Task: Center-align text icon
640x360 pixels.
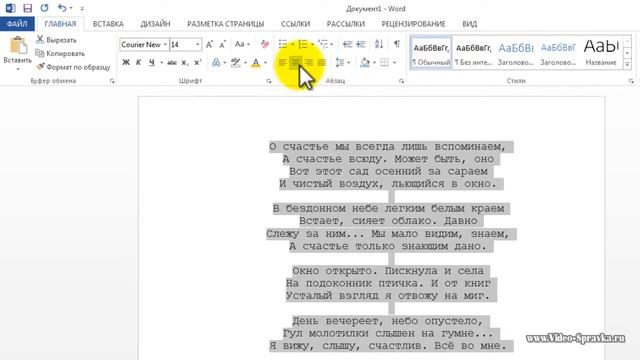Action: (x=296, y=62)
